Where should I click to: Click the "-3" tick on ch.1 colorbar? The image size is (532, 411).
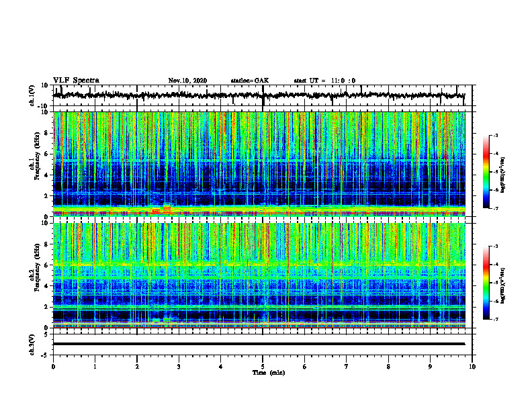click(x=496, y=135)
